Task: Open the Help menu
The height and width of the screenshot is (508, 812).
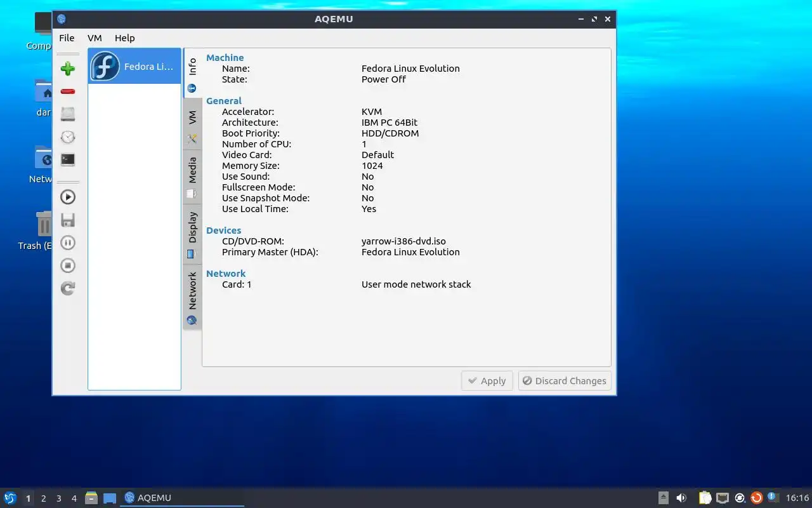Action: [124, 38]
